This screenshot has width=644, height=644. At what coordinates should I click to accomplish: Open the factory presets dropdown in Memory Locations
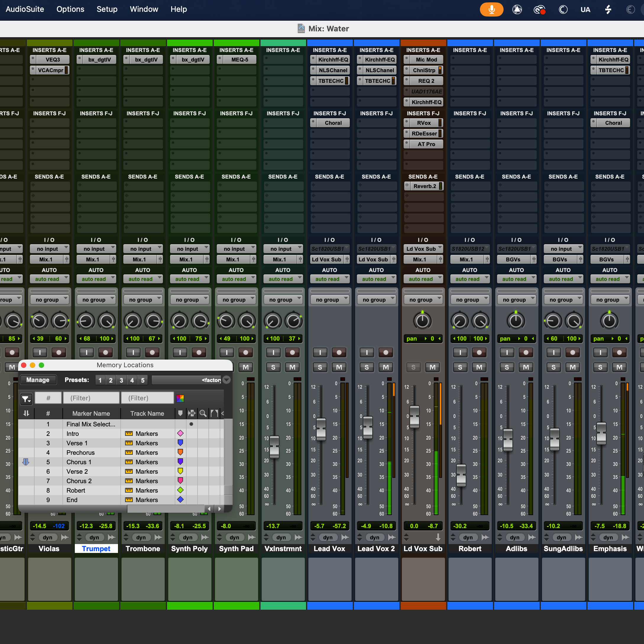coord(226,380)
